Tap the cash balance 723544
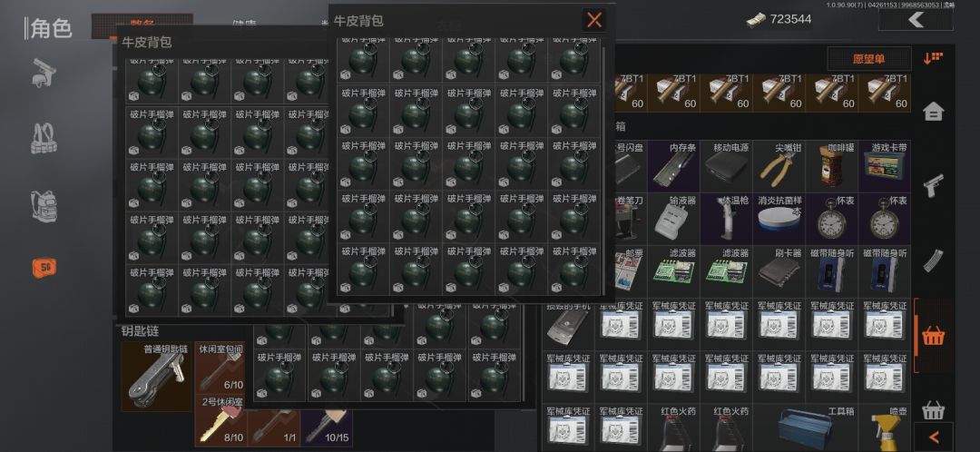This screenshot has height=452, width=980. click(x=779, y=19)
